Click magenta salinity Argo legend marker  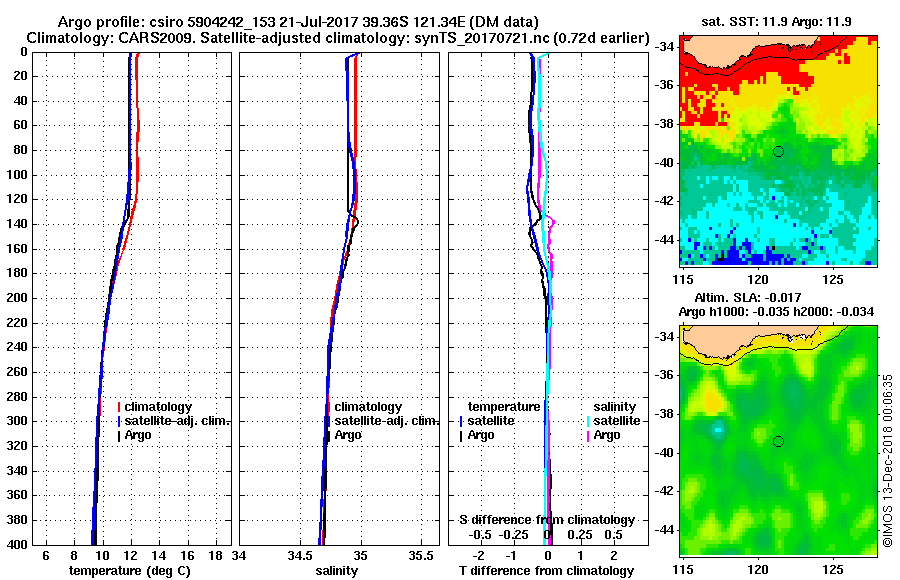[588, 435]
